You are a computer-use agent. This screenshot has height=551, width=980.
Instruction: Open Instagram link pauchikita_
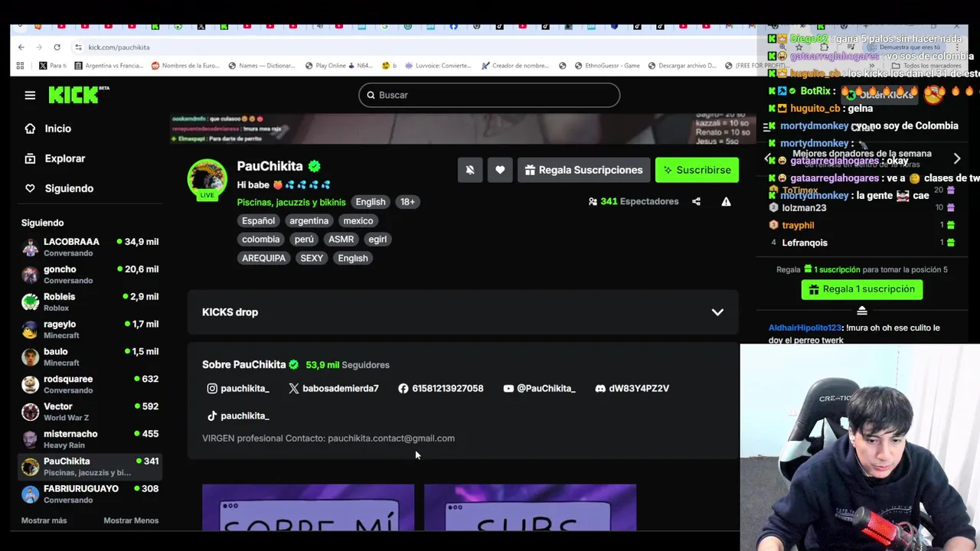[x=238, y=388]
